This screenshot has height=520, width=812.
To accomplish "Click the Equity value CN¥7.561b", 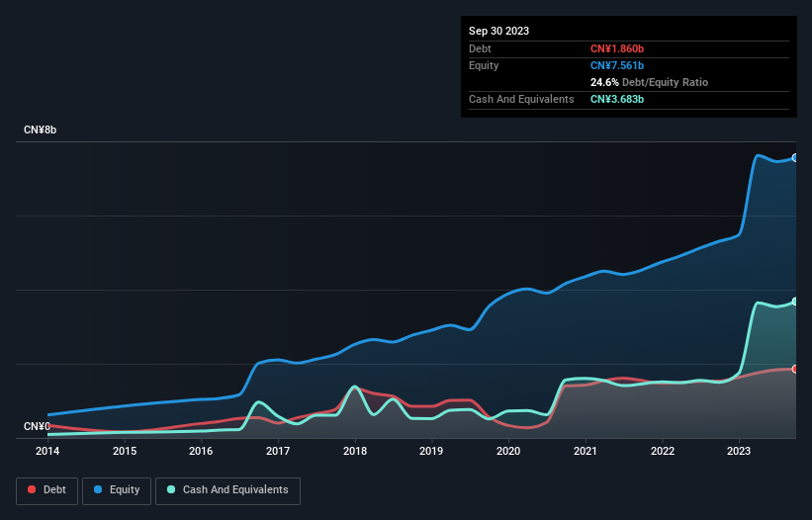I will click(x=617, y=65).
